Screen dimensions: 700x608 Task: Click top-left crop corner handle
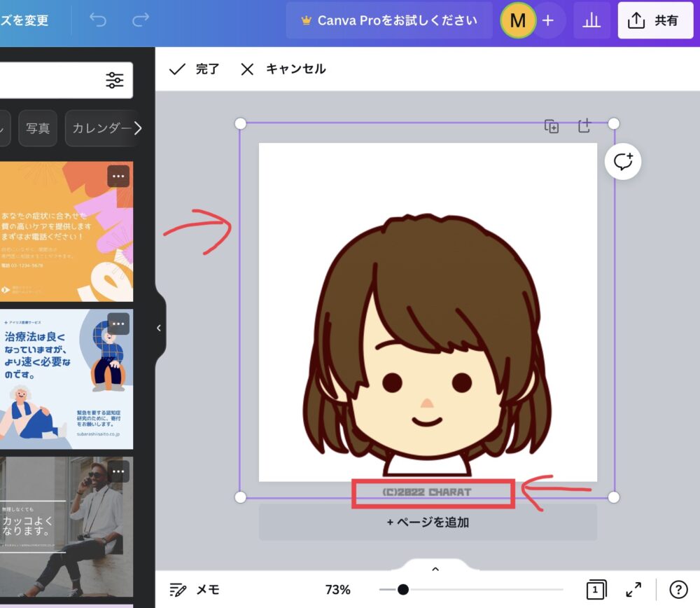(240, 123)
